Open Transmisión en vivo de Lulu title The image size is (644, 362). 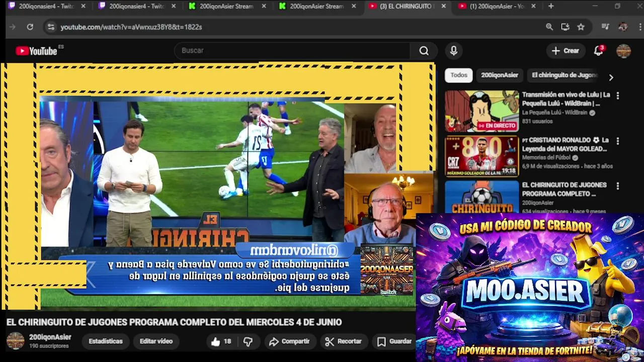(x=566, y=99)
